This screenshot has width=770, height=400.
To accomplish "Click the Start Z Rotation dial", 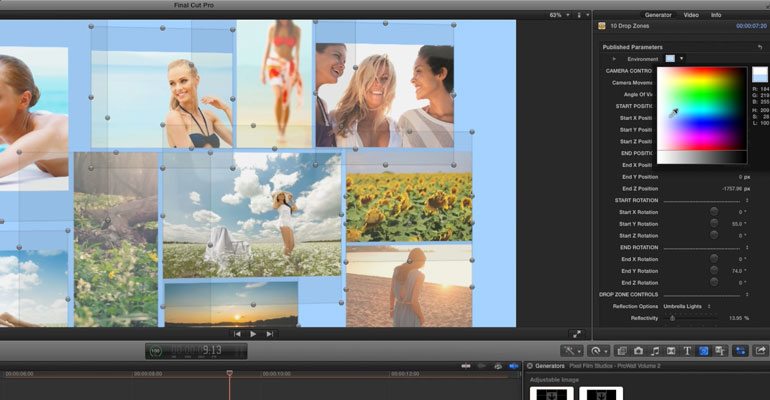I will 714,235.
